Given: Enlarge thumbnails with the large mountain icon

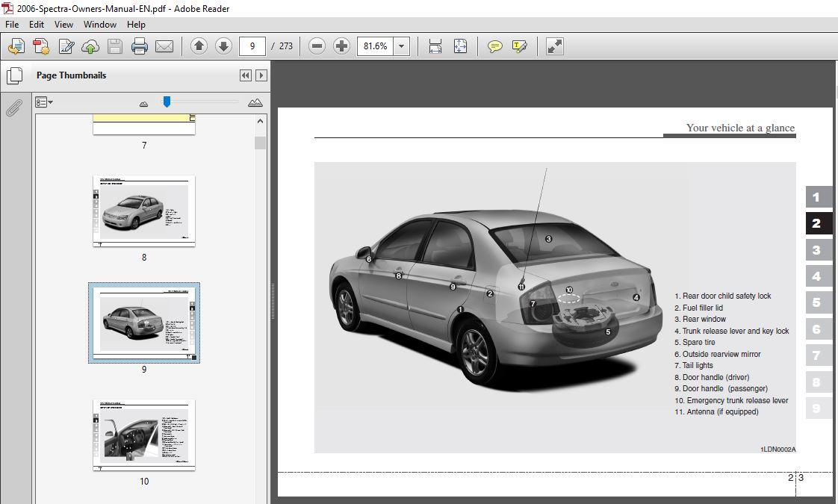Looking at the screenshot, I should [255, 102].
